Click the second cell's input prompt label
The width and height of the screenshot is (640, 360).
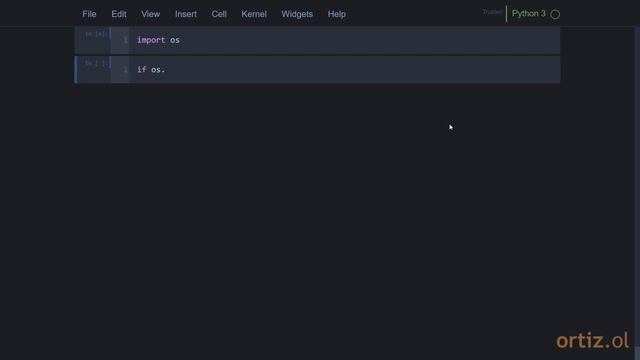tap(96, 63)
